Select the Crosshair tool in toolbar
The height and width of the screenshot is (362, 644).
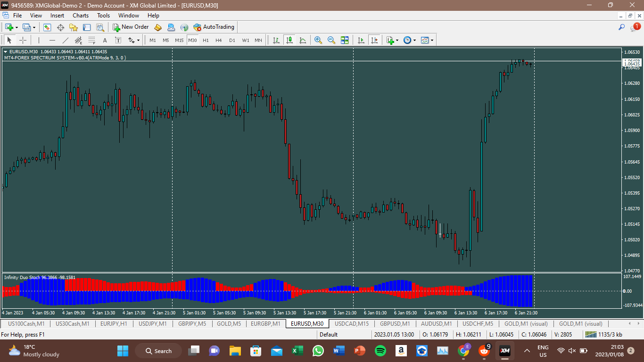point(23,40)
